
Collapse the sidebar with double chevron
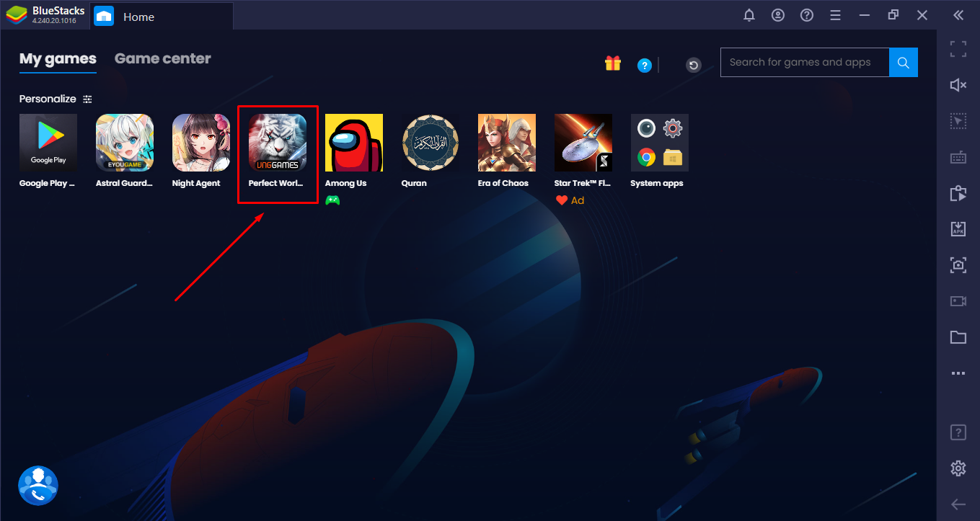coord(958,15)
